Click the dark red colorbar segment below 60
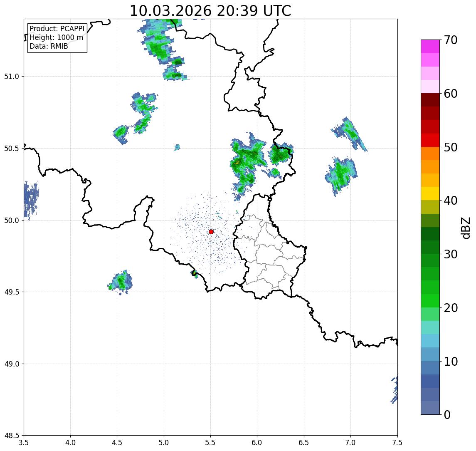The height and width of the screenshot is (451, 476). [430, 100]
